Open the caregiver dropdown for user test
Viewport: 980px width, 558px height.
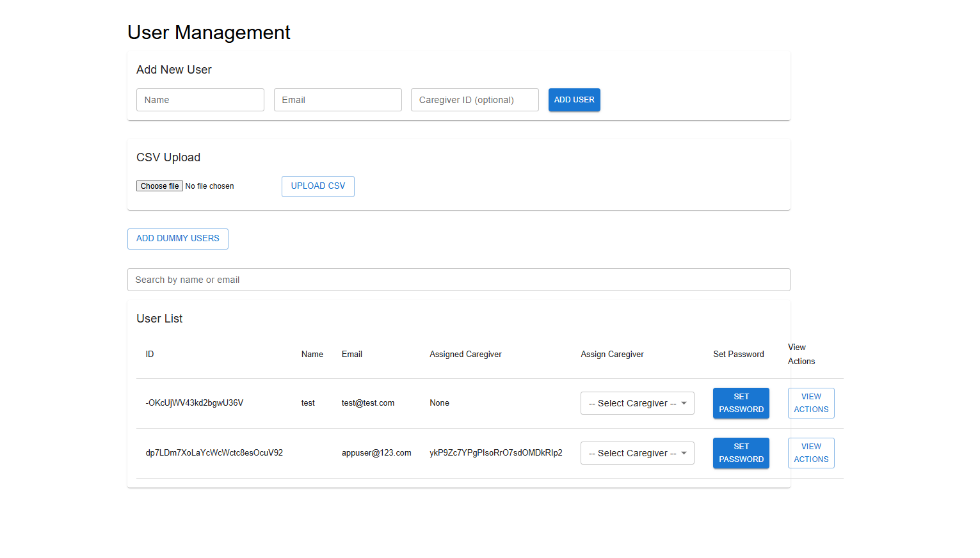pos(636,403)
